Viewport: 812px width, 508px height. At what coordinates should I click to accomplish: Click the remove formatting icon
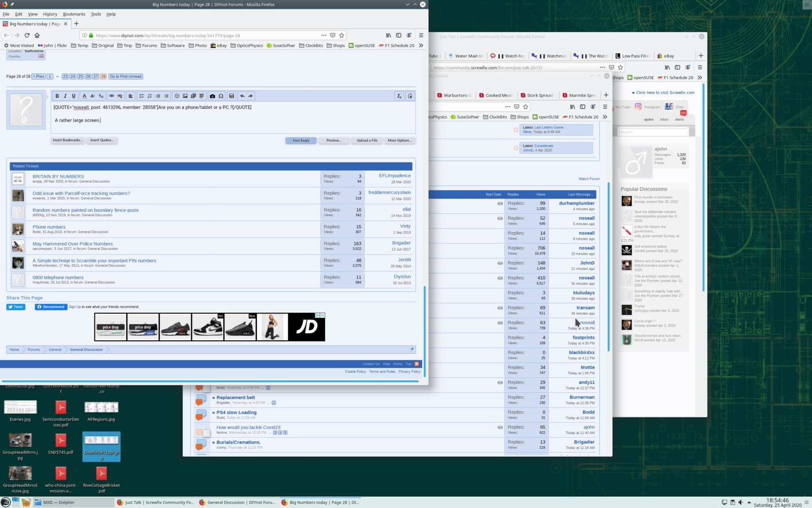point(399,96)
